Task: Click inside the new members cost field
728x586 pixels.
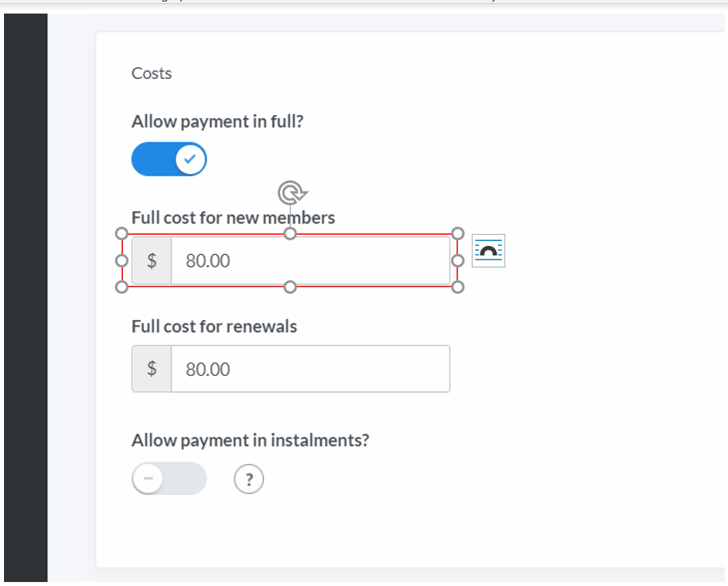Action: [311, 260]
